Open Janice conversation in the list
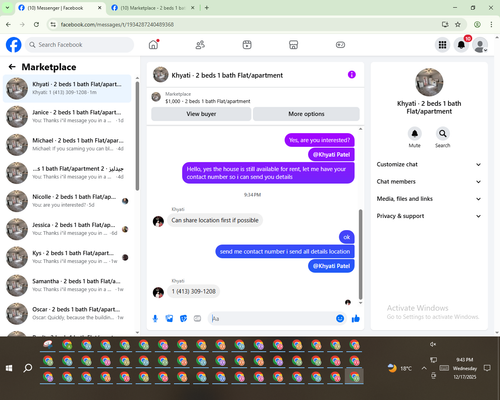This screenshot has height=400, width=500. pos(67,117)
